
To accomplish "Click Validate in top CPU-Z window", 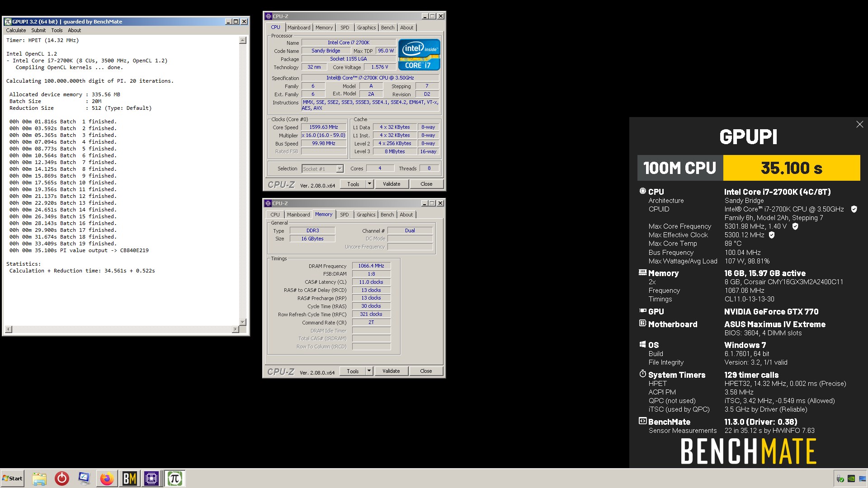I will (x=392, y=184).
